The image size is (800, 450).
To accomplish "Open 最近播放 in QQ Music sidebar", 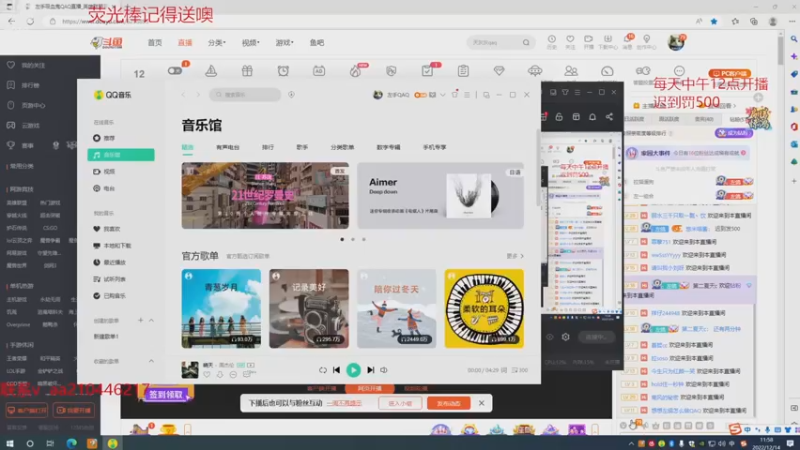I will click(x=121, y=262).
